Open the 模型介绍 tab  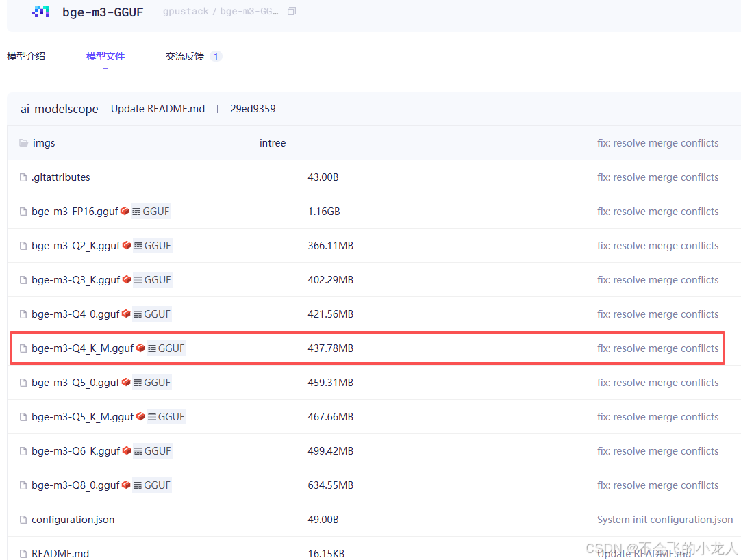(x=26, y=56)
